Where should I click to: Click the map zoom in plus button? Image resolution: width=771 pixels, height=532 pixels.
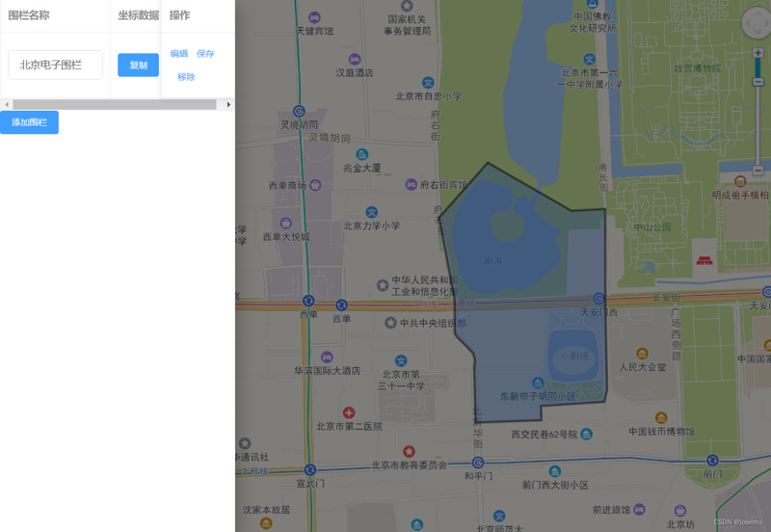point(758,53)
